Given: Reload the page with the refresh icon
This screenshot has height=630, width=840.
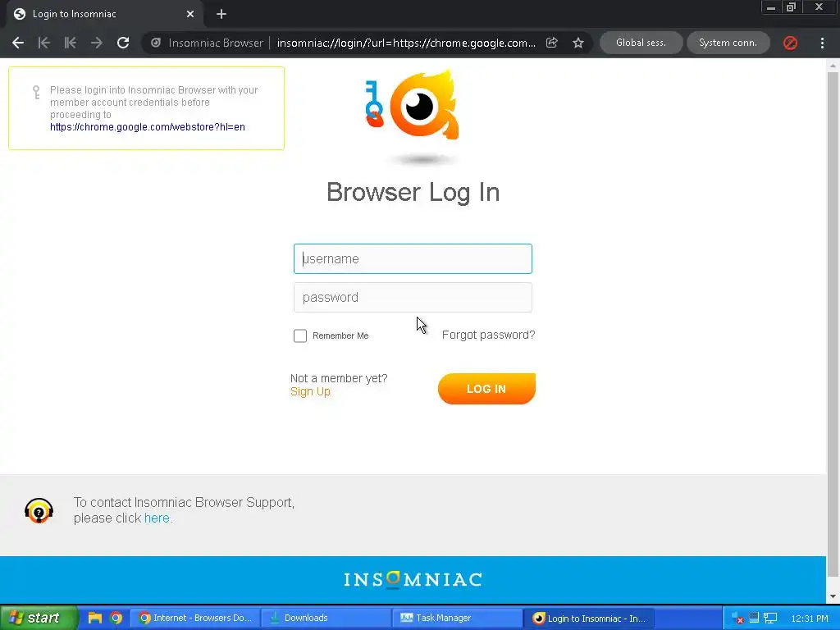Looking at the screenshot, I should [123, 43].
